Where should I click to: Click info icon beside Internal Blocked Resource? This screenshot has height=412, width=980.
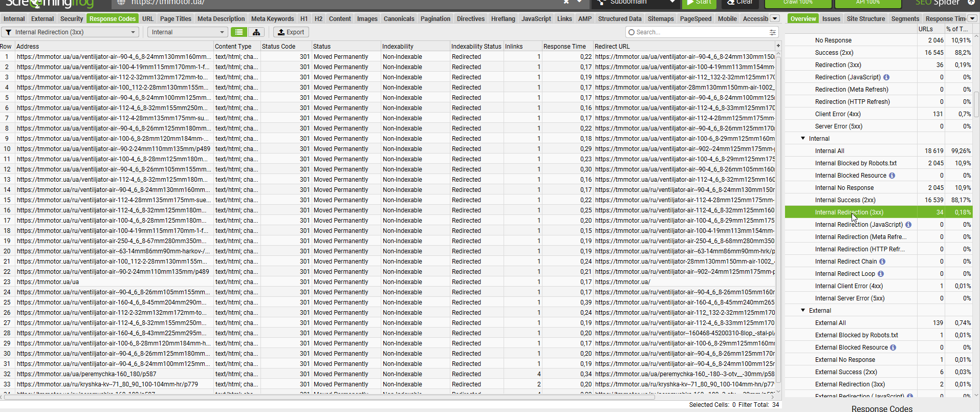[x=892, y=176]
